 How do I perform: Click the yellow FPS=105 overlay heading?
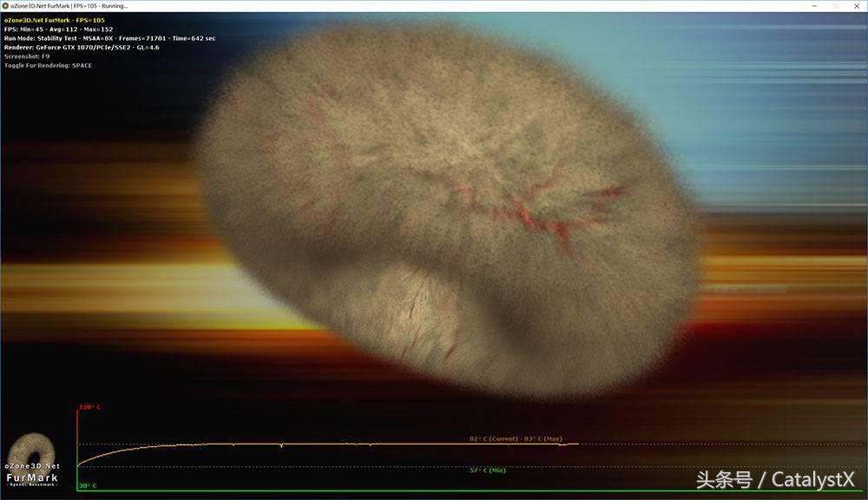coord(53,19)
